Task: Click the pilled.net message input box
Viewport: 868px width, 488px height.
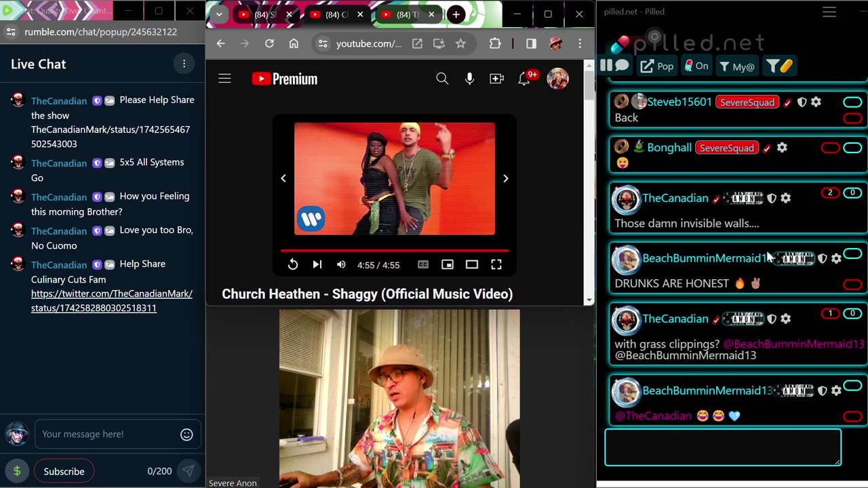Action: click(x=723, y=447)
